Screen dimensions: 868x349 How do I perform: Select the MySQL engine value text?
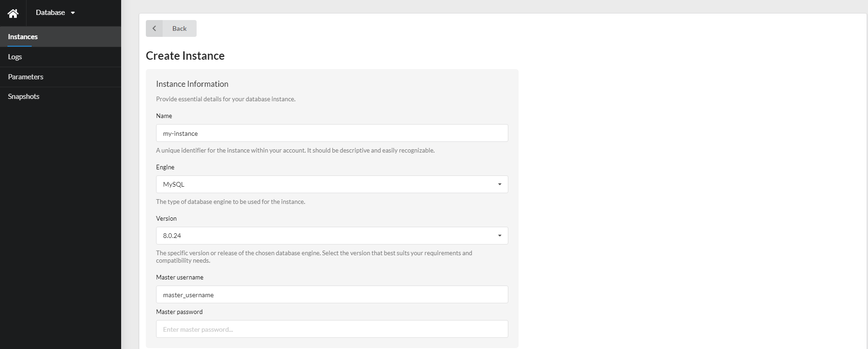[x=173, y=184]
